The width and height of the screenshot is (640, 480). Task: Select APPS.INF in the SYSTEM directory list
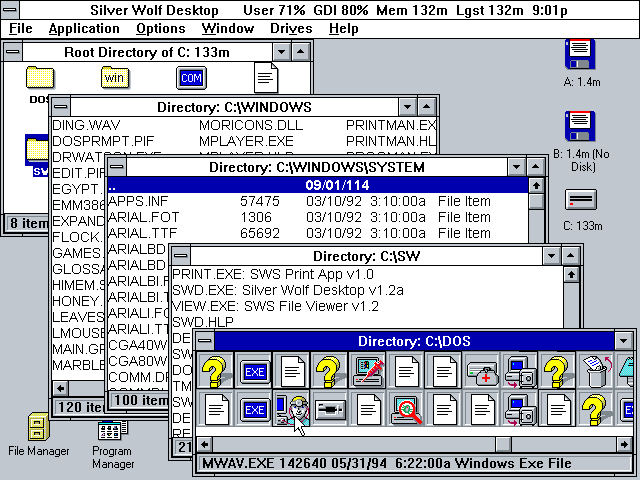coord(138,201)
